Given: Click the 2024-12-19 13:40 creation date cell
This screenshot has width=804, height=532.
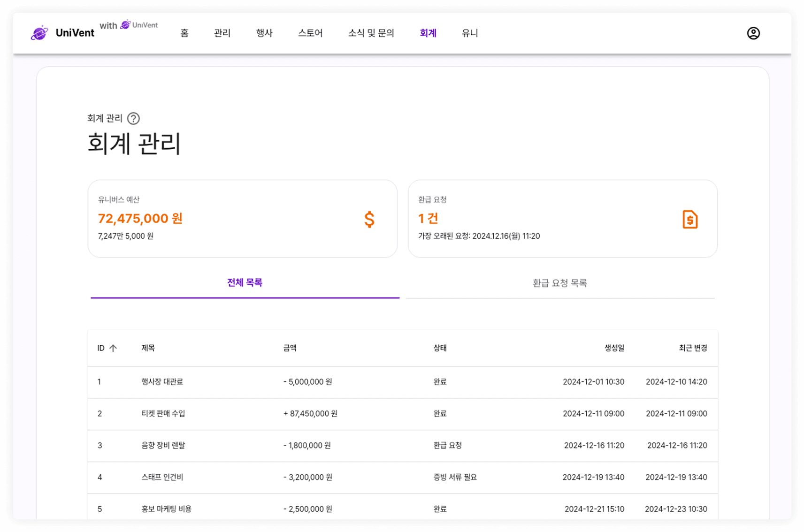Looking at the screenshot, I should pos(593,478).
